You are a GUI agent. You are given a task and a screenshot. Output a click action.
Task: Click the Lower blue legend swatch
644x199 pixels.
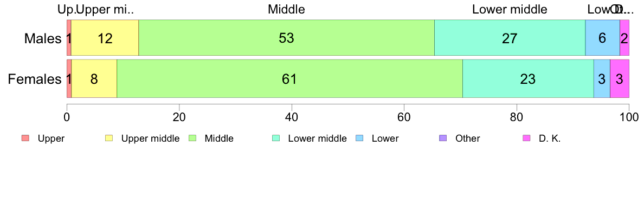coord(359,138)
